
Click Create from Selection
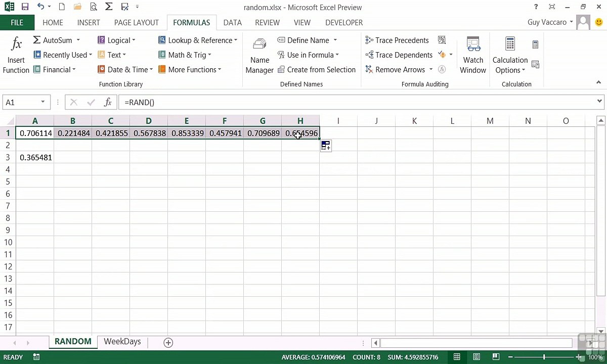[x=316, y=69]
